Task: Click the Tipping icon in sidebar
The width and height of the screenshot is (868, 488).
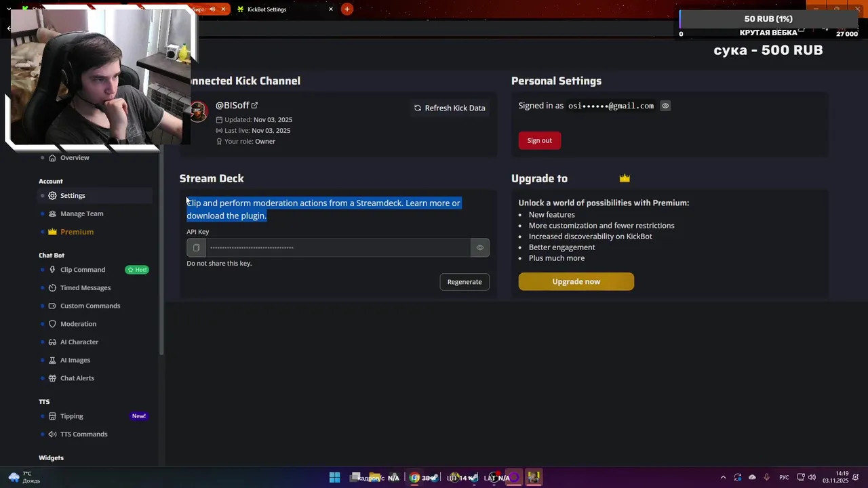Action: pos(52,416)
